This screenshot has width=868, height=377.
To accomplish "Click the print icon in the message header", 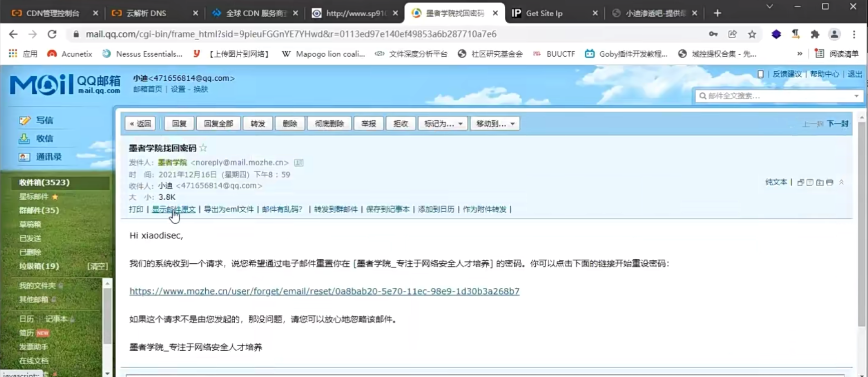I will point(829,183).
